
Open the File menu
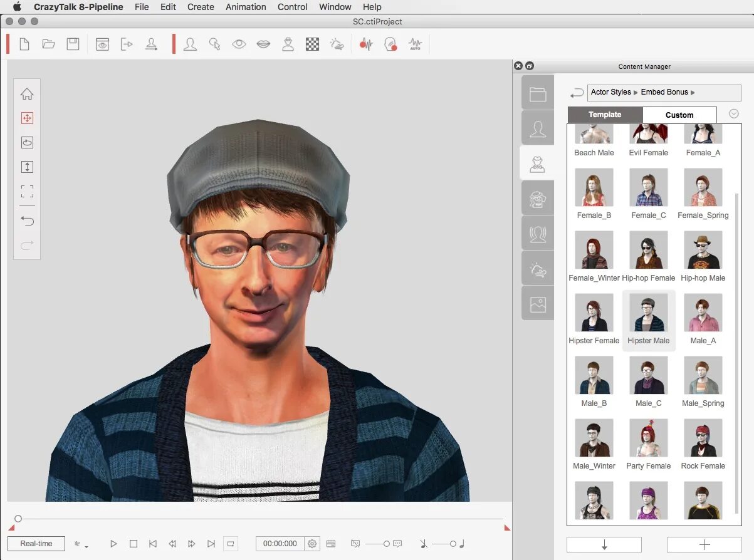tap(142, 7)
